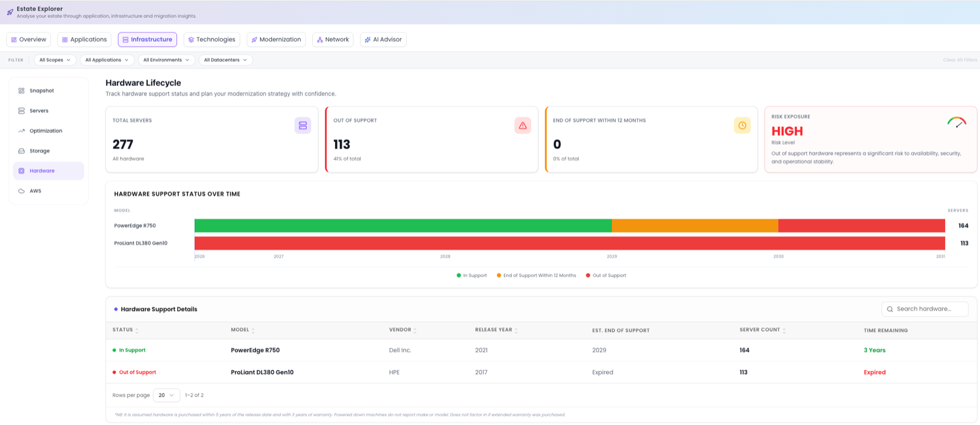
Task: Select the Infrastructure tab
Action: [x=148, y=40]
